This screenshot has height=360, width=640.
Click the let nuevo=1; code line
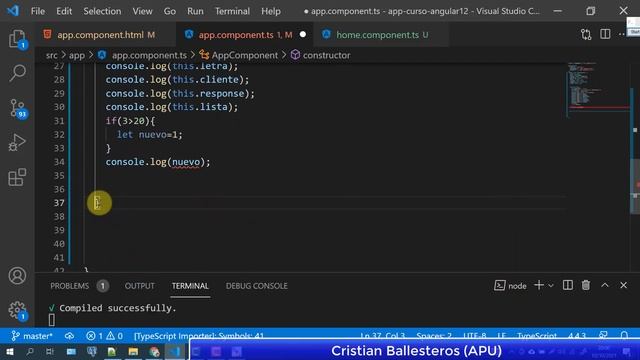tap(149, 134)
